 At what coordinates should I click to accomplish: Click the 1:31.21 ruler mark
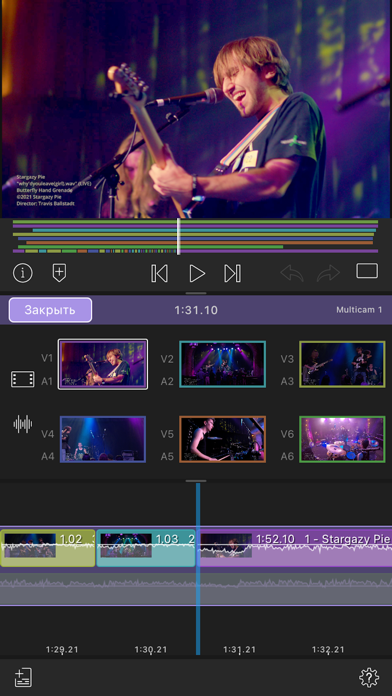click(239, 650)
